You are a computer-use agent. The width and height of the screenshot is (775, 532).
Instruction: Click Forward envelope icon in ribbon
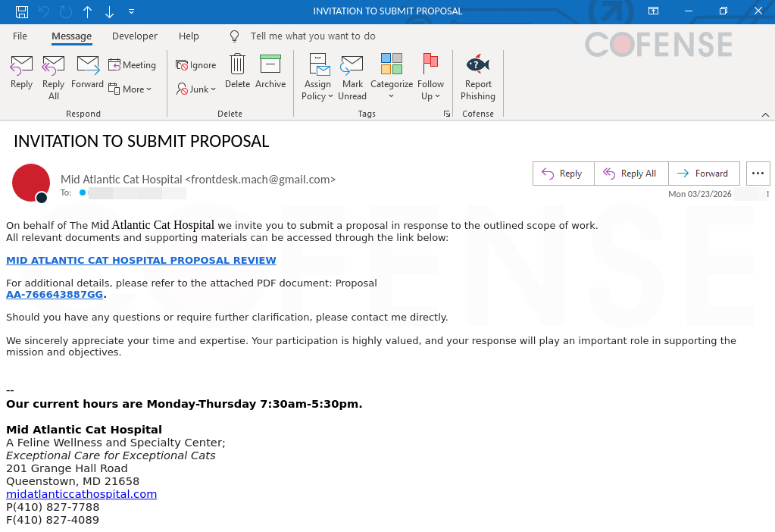[x=87, y=70]
